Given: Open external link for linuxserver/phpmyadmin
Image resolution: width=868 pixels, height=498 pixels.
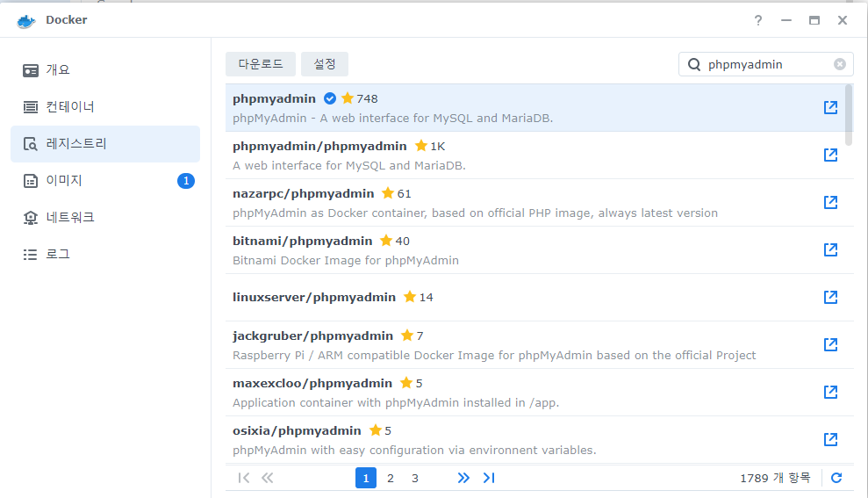Looking at the screenshot, I should coord(830,298).
